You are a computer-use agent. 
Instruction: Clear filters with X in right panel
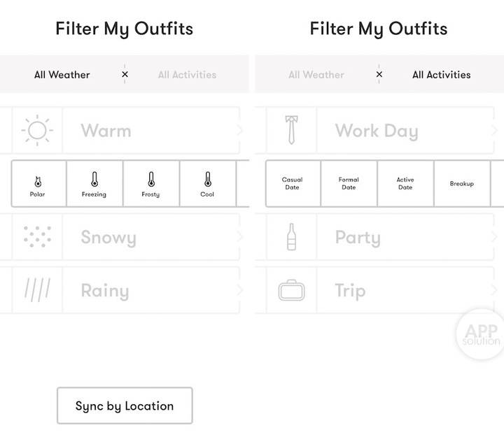point(379,74)
